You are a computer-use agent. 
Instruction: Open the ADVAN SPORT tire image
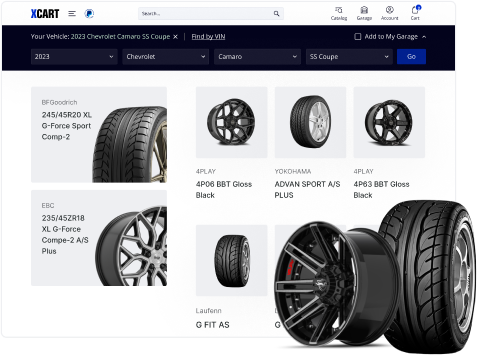tap(310, 122)
